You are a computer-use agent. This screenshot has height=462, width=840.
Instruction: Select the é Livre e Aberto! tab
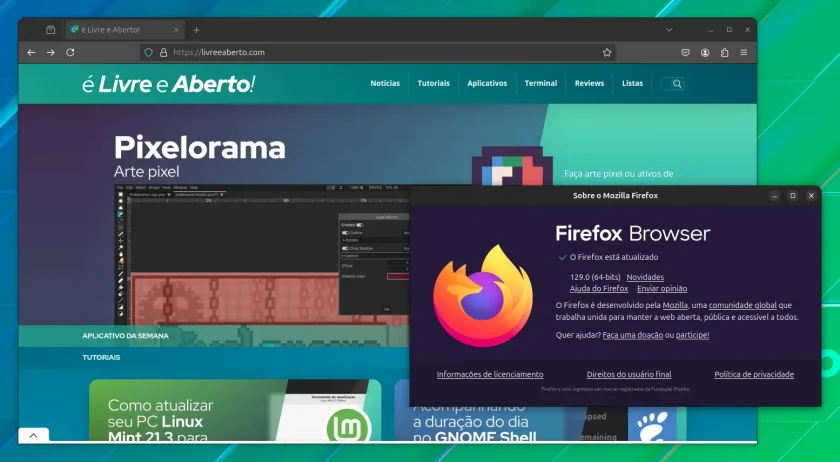coord(125,30)
